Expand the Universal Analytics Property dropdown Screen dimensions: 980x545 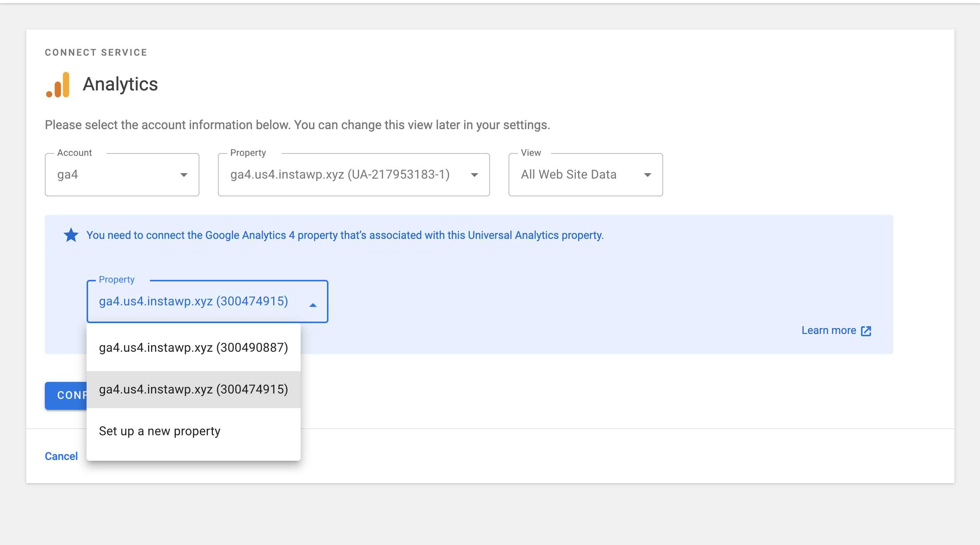(x=475, y=175)
